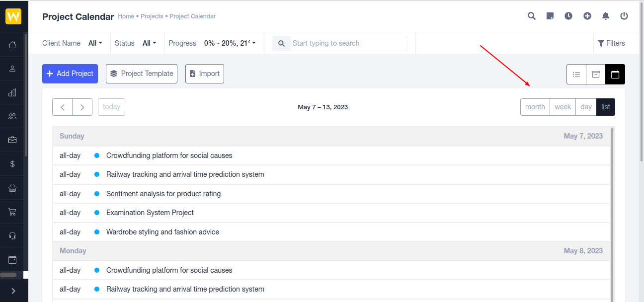This screenshot has height=302, width=644.
Task: Select the list calendar view
Action: [606, 107]
